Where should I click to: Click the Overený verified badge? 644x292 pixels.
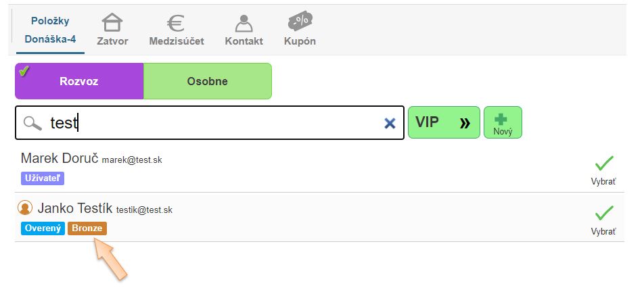pos(43,228)
